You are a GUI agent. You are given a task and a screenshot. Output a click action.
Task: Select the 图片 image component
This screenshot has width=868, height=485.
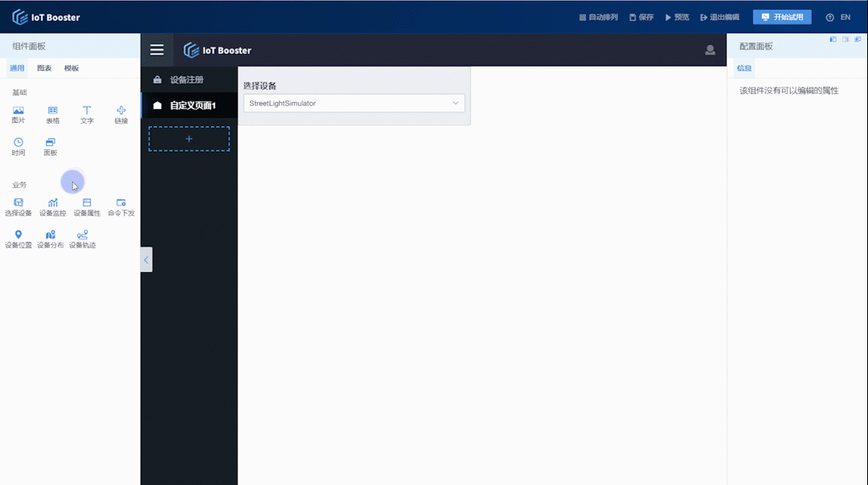[18, 115]
